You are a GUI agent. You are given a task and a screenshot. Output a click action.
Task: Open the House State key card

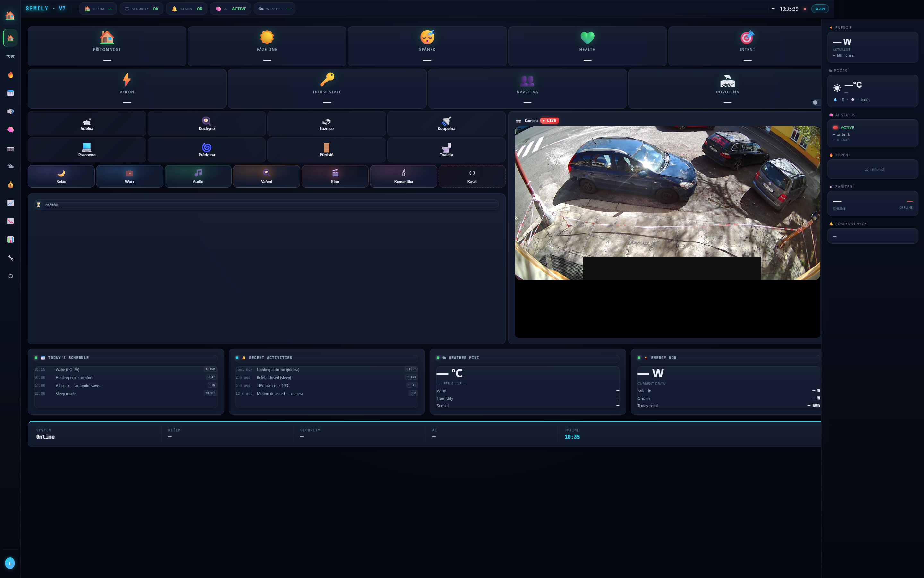tap(327, 89)
